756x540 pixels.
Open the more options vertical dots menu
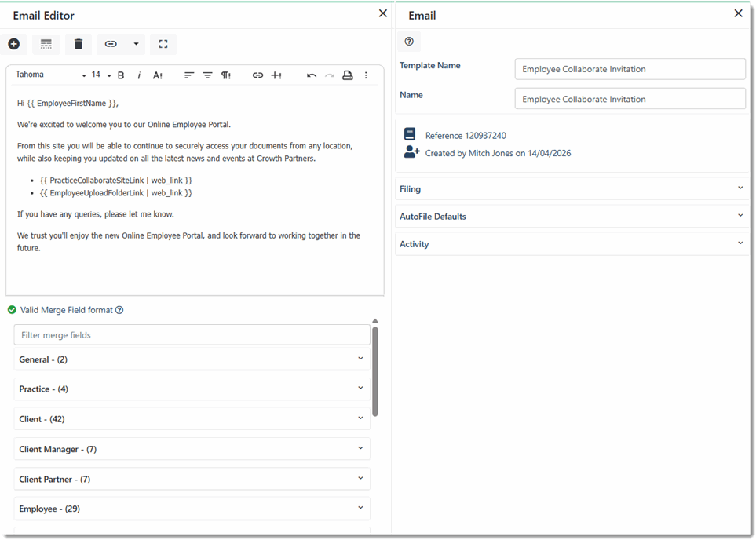coord(366,75)
